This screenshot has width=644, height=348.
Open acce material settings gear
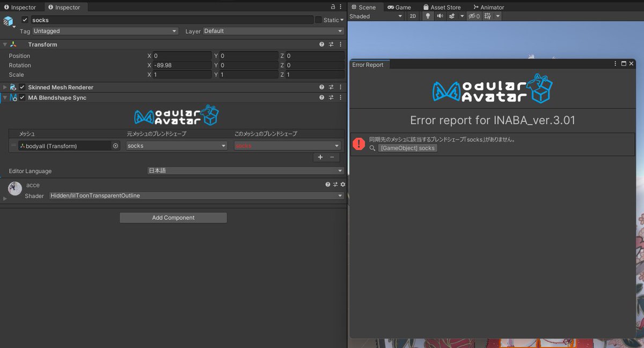pos(343,184)
